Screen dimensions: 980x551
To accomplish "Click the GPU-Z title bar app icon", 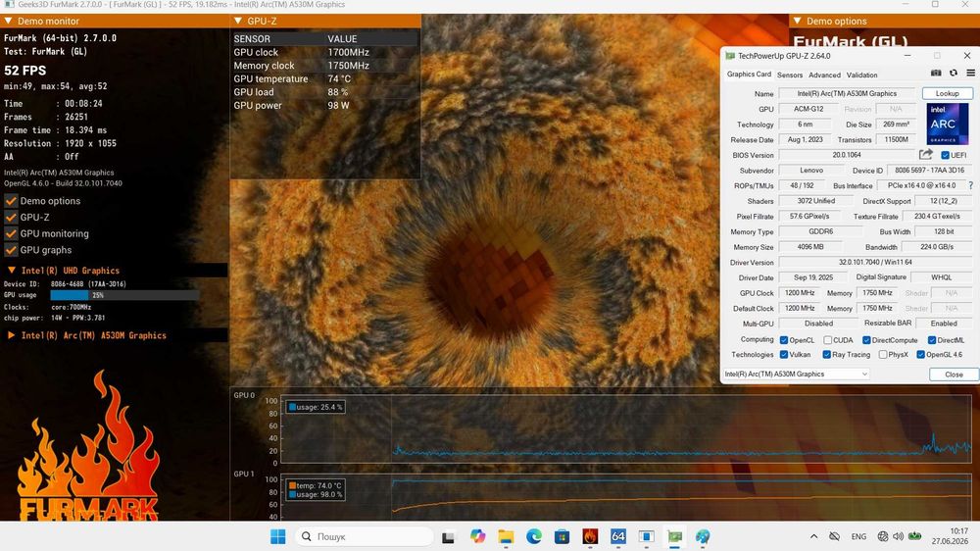I will 729,56.
